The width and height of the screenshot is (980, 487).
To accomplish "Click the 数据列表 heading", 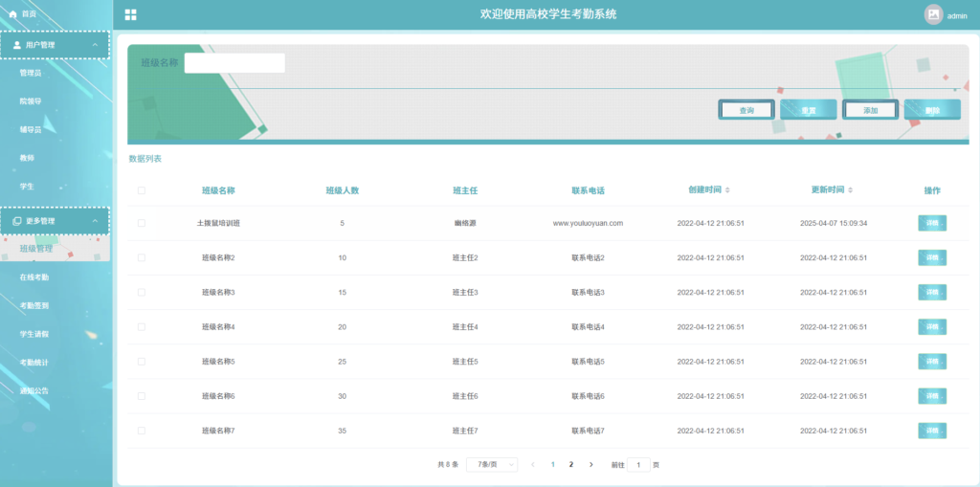I will click(145, 159).
